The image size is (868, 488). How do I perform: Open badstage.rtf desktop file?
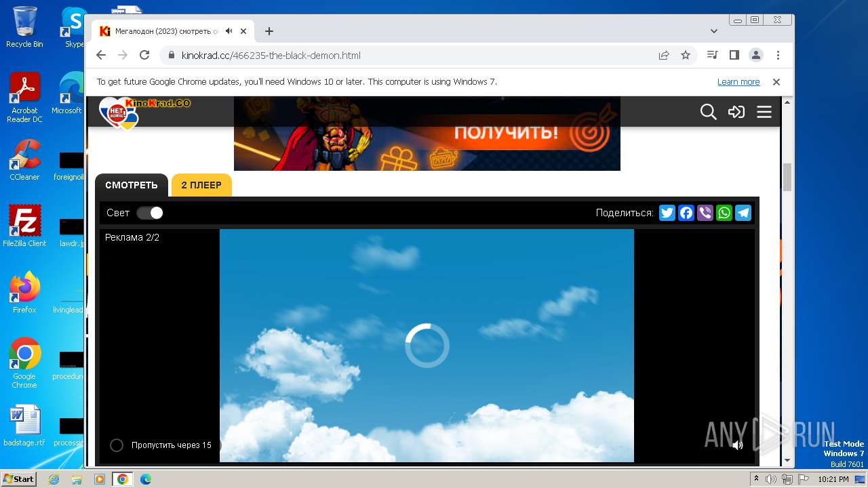pyautogui.click(x=24, y=426)
